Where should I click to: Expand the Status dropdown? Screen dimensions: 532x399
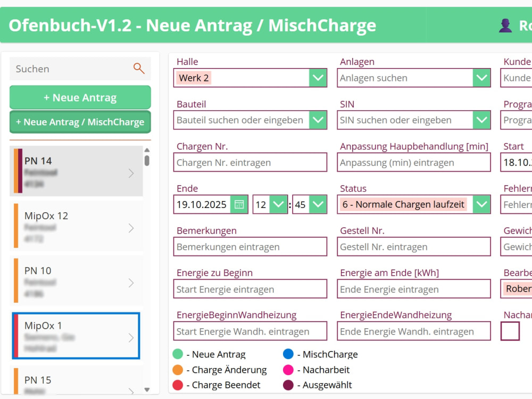click(481, 204)
